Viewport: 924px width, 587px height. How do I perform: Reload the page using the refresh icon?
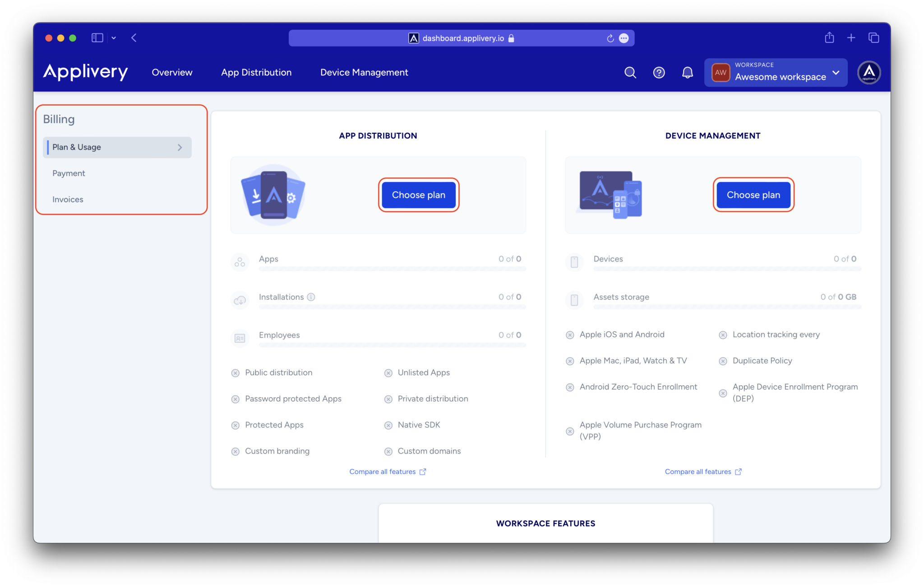610,38
